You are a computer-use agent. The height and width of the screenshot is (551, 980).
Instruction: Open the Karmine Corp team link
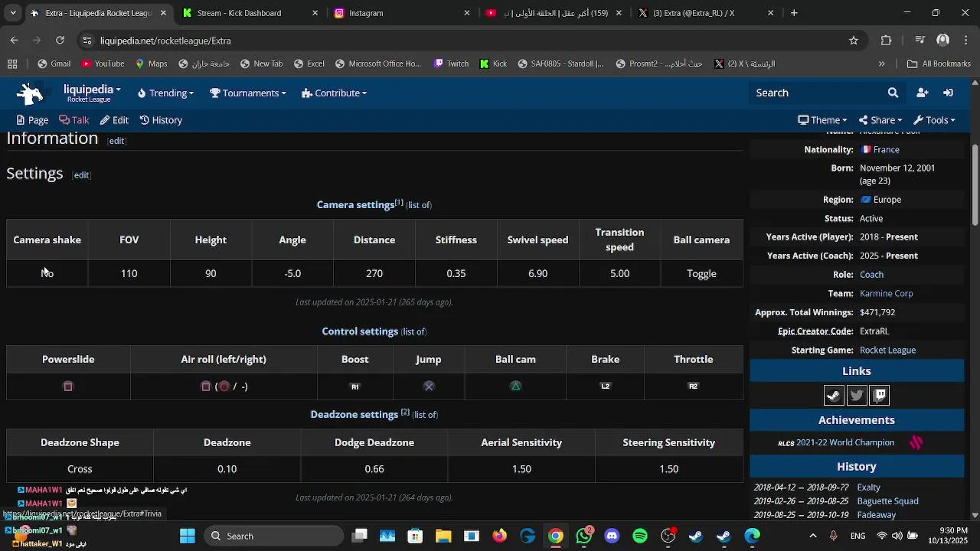[886, 294]
